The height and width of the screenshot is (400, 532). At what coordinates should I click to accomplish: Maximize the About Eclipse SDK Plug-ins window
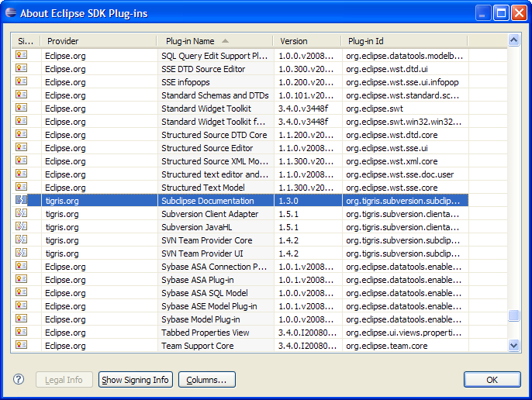501,13
